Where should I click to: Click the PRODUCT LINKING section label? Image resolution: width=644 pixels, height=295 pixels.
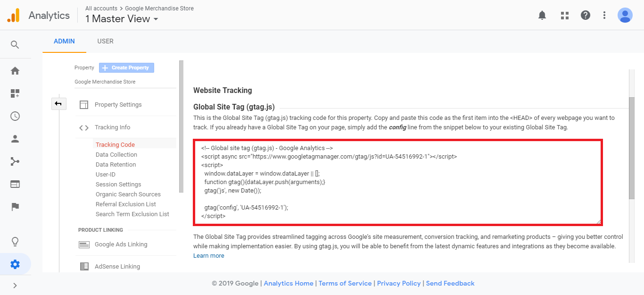100,230
